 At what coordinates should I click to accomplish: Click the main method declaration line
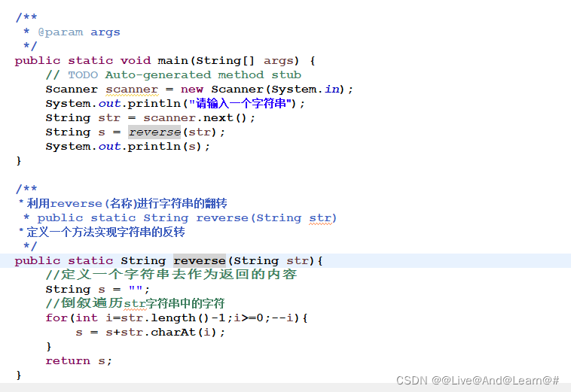pos(165,60)
